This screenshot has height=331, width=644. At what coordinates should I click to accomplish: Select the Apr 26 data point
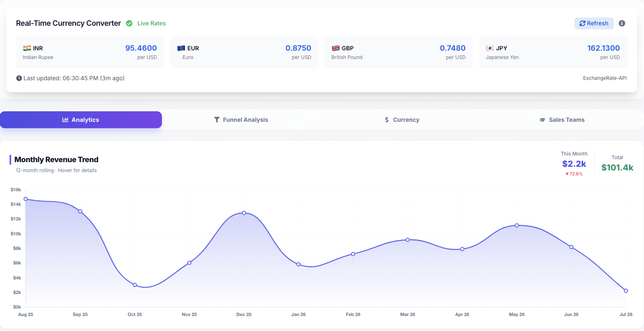click(462, 249)
